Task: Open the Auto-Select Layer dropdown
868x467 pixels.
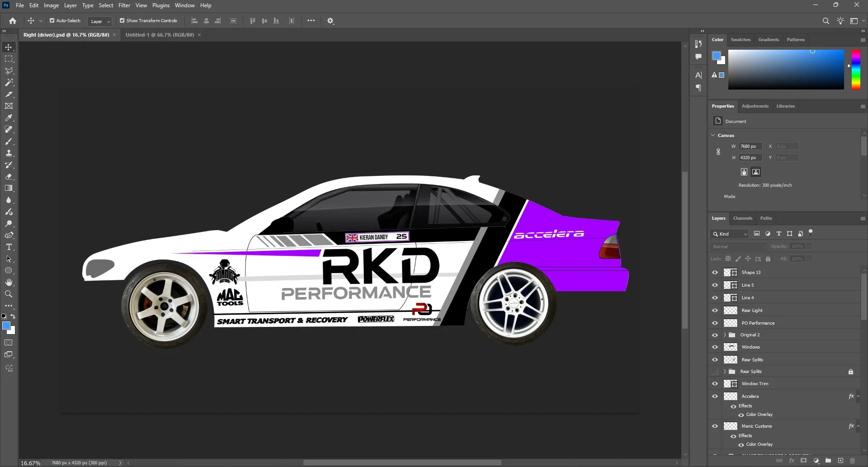Action: pyautogui.click(x=99, y=21)
